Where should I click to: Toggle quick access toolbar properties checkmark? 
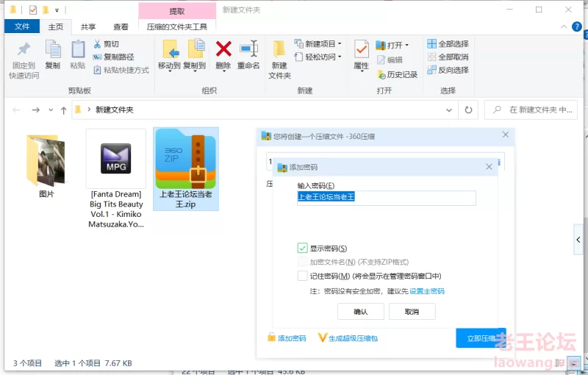click(x=33, y=10)
